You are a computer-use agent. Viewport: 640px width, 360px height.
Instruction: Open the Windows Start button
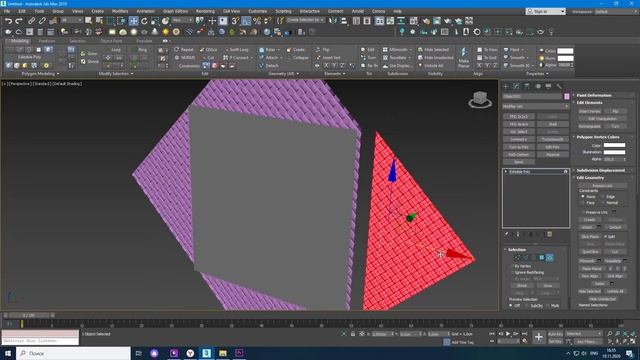pyautogui.click(x=7, y=353)
